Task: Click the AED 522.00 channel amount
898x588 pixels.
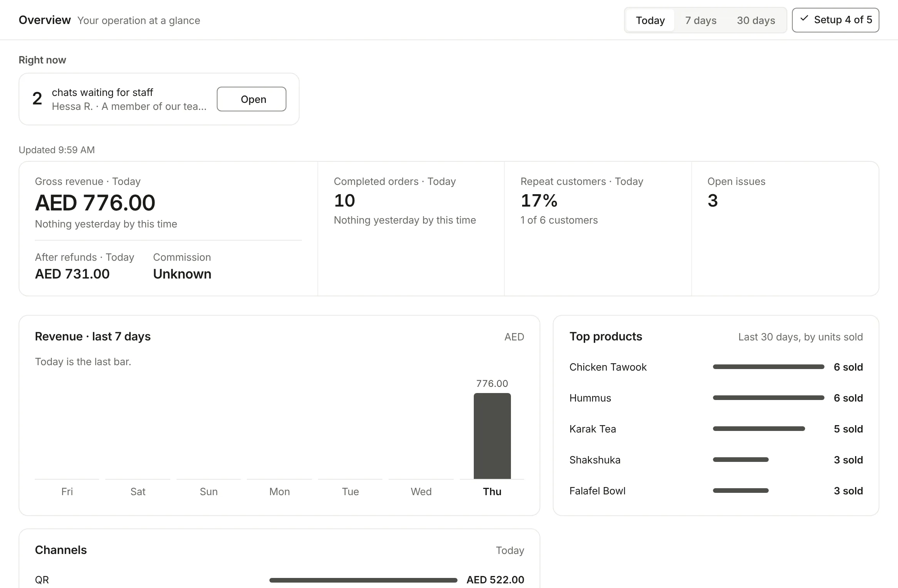Action: (x=495, y=580)
